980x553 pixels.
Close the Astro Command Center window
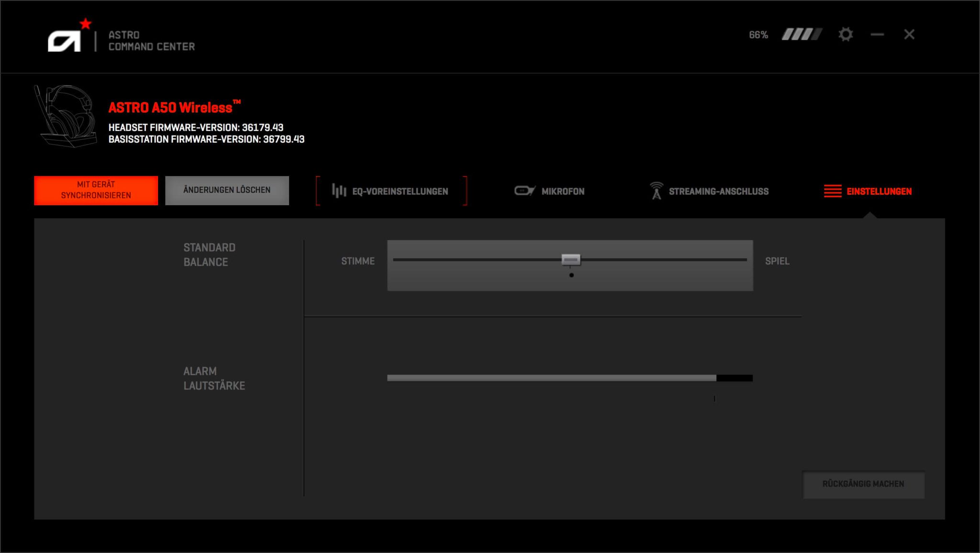(x=909, y=34)
